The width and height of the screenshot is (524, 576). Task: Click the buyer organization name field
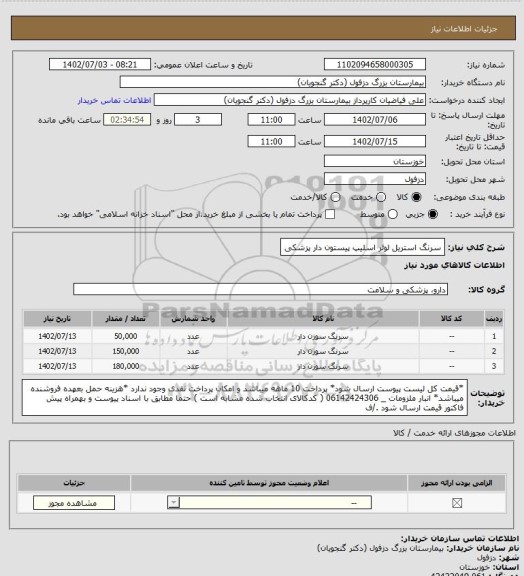click(273, 82)
